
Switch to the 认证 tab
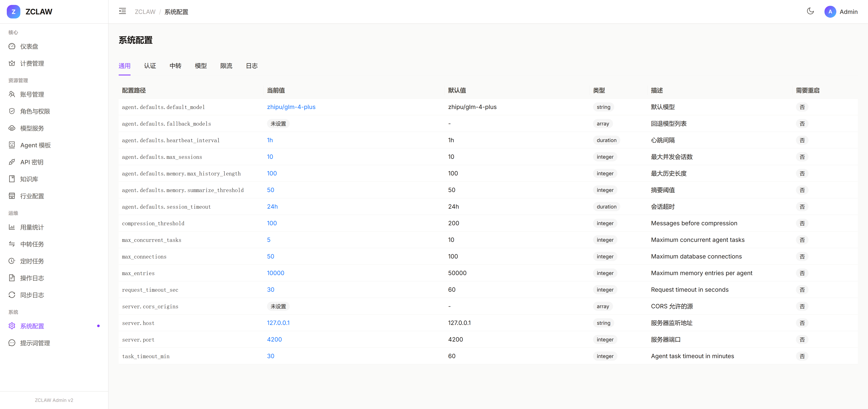[150, 66]
